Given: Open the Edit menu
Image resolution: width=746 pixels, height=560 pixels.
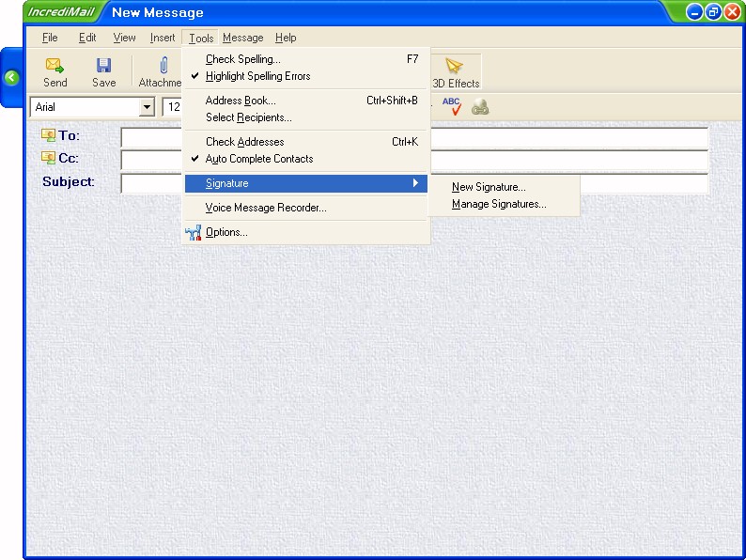Looking at the screenshot, I should point(87,38).
